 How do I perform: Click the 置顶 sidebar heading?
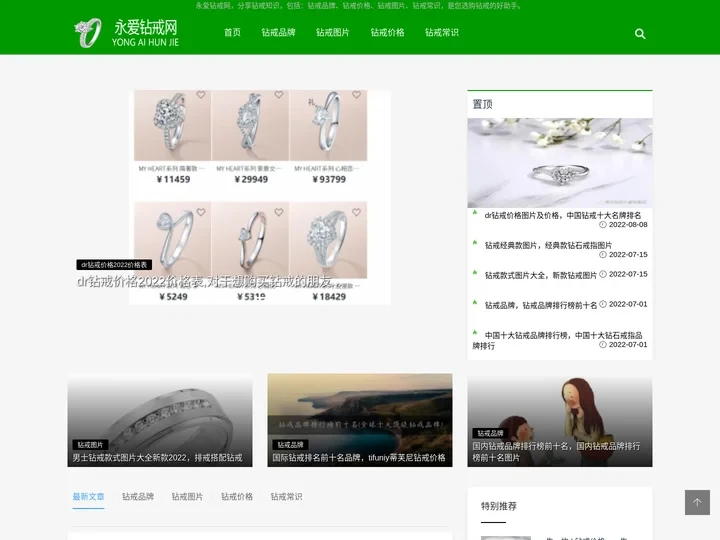click(x=482, y=104)
